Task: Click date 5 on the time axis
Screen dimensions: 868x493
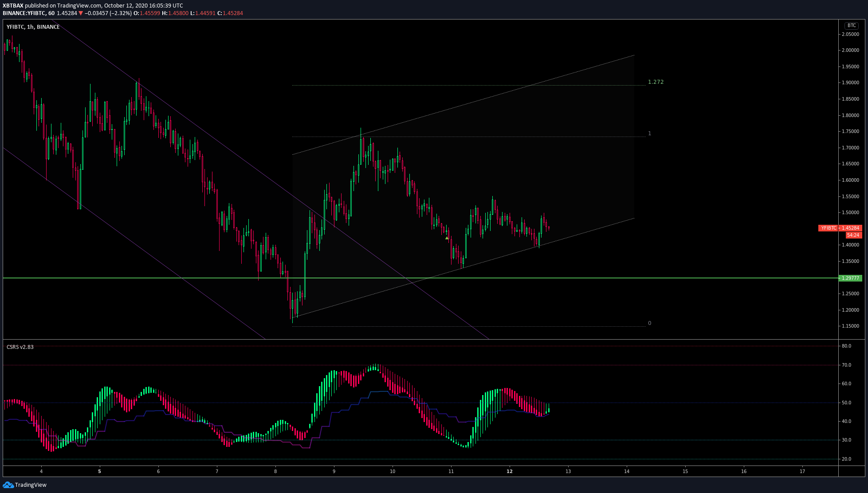Action: [99, 471]
